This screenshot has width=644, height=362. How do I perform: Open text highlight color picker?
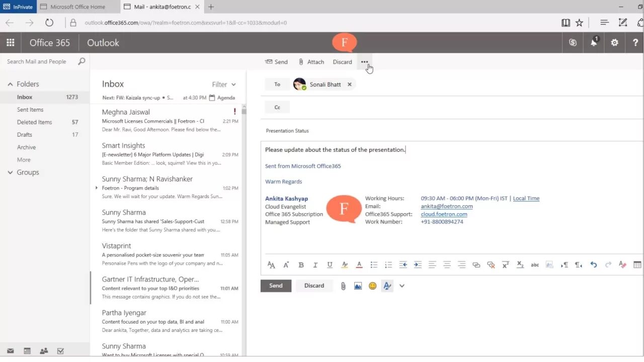345,265
